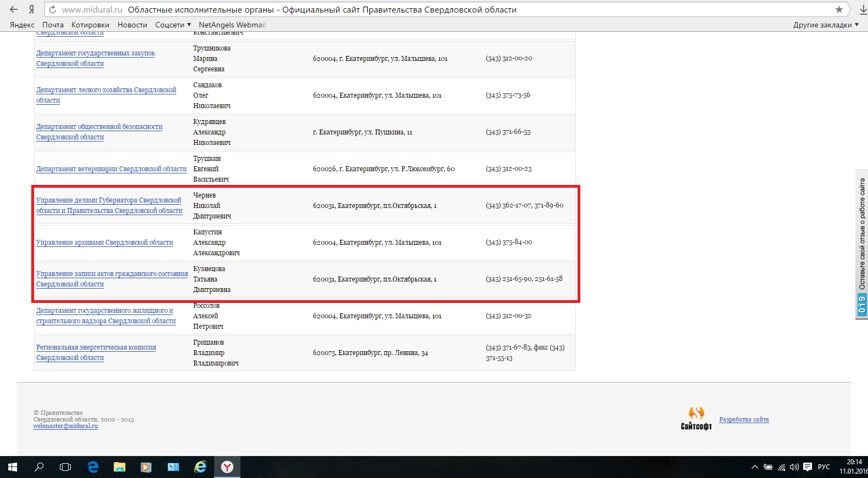Open Yandex Browser from the taskbar
868x478 pixels.
click(227, 467)
